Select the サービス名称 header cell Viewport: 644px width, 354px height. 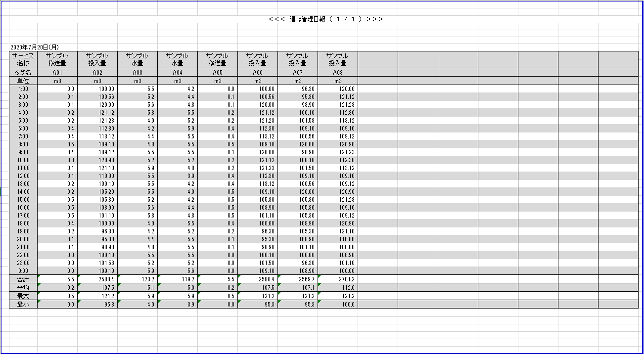23,59
